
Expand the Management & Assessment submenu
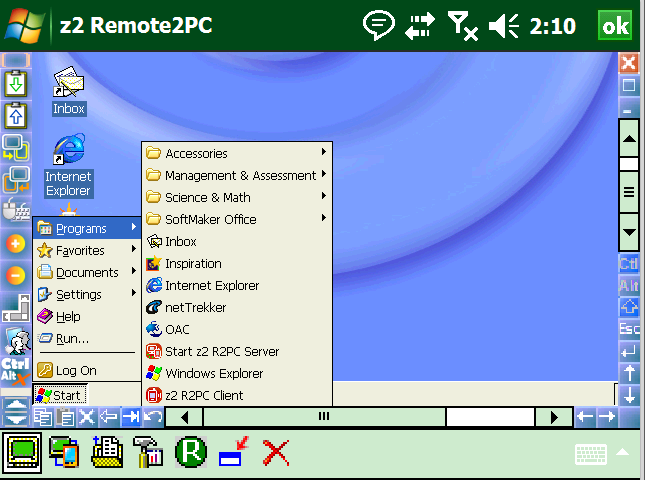(x=237, y=175)
